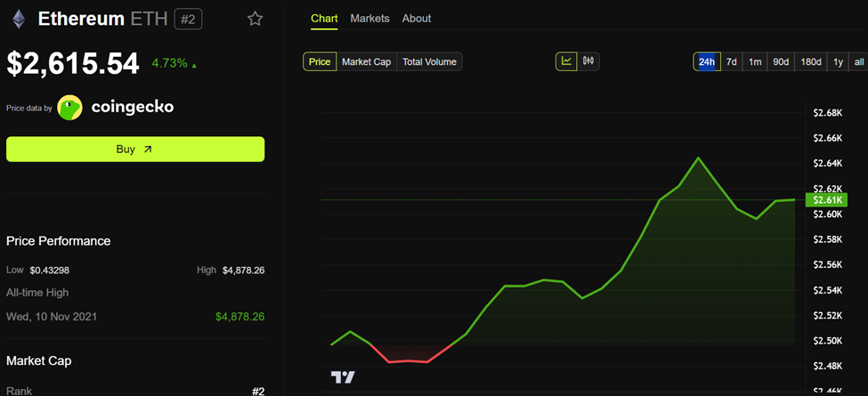The width and height of the screenshot is (868, 396).
Task: Select the Total Volume chart metric
Action: coord(430,62)
